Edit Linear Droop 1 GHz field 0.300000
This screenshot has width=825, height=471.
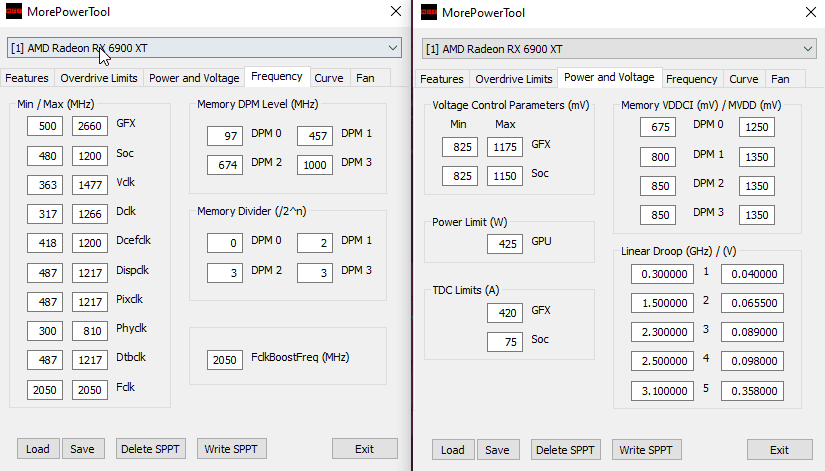tap(662, 274)
